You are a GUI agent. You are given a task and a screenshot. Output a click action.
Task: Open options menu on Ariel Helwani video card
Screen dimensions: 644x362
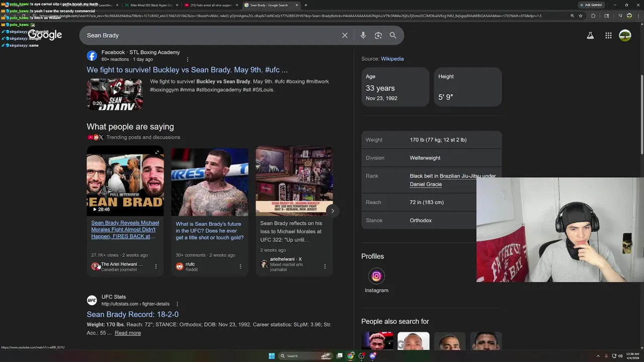(155, 266)
